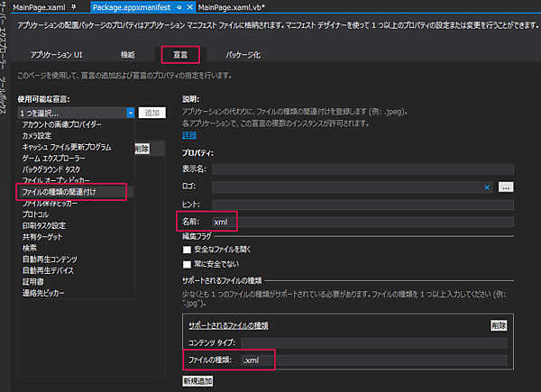Switch to the 宣言 tab

tap(180, 55)
